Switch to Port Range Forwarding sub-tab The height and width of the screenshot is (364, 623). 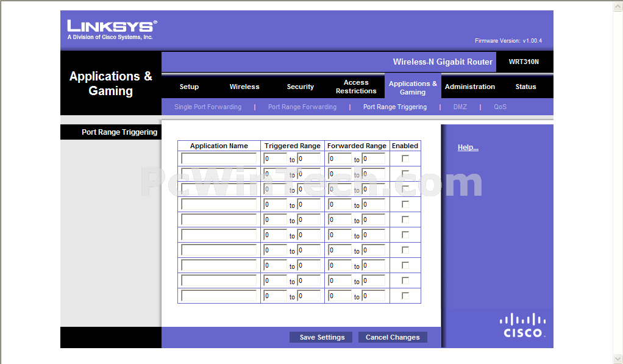tap(302, 107)
